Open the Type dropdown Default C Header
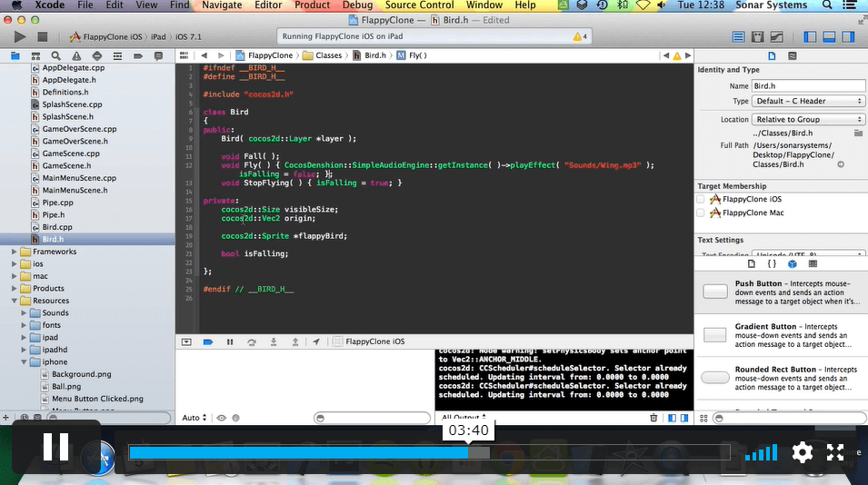 coord(808,101)
